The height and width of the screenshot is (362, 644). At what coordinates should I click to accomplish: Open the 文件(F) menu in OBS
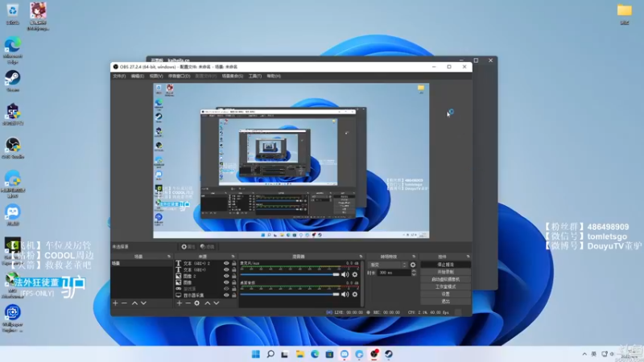pyautogui.click(x=119, y=76)
